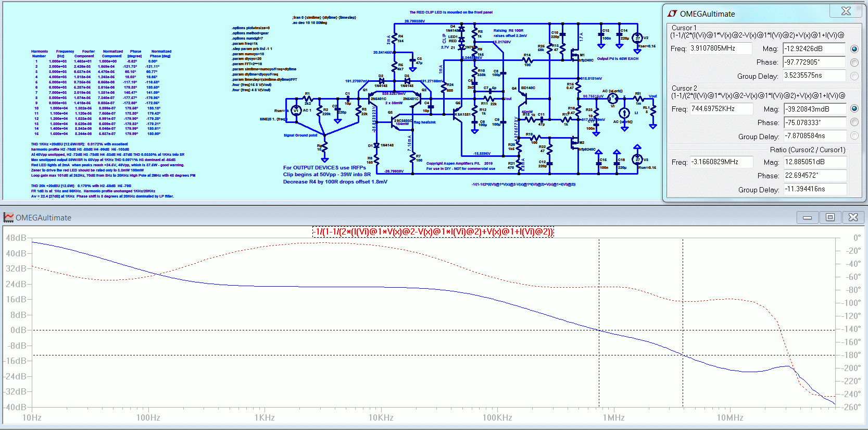
Task: Select the M1 irfp240C MOSFET
Action: click(576, 55)
